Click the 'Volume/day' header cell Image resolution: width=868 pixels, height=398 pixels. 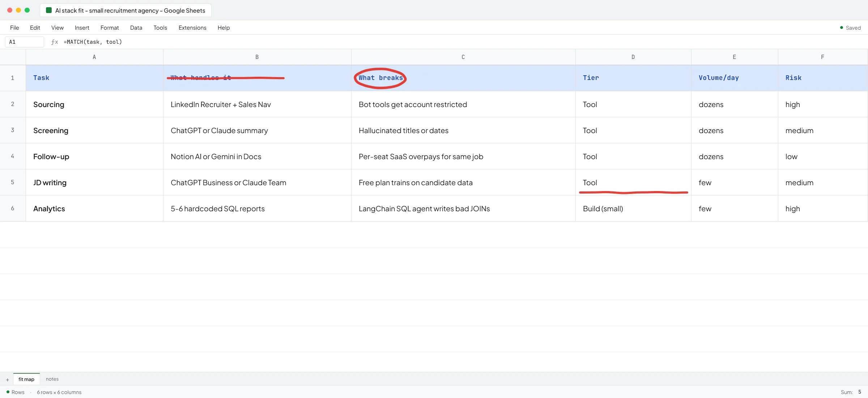coord(735,78)
